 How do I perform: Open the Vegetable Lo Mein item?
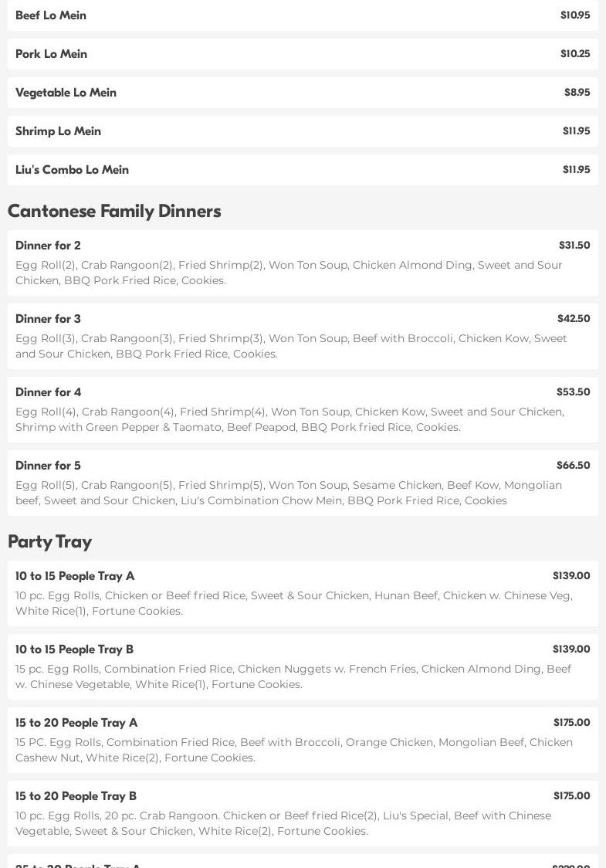[66, 93]
